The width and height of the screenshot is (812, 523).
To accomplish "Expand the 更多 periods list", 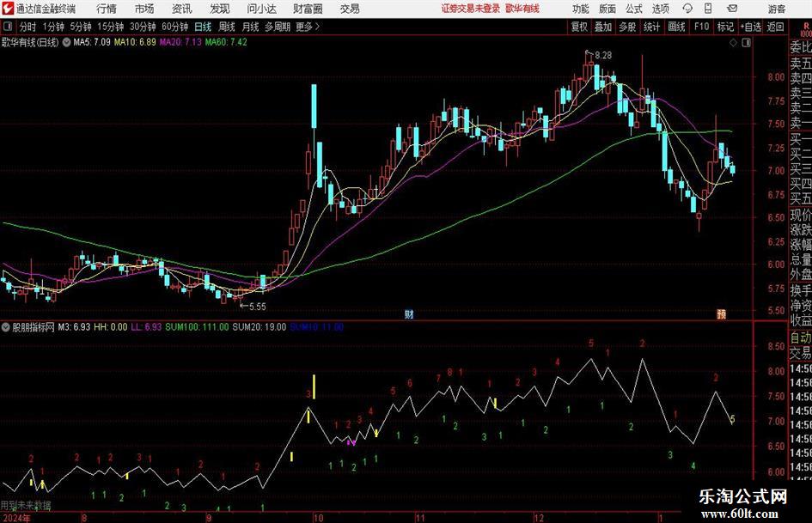I will pos(308,27).
